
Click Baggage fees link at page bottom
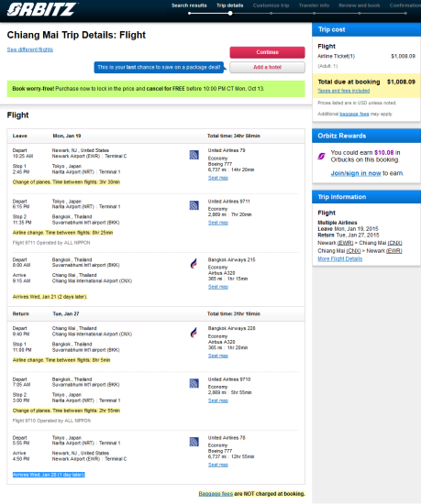click(x=216, y=494)
